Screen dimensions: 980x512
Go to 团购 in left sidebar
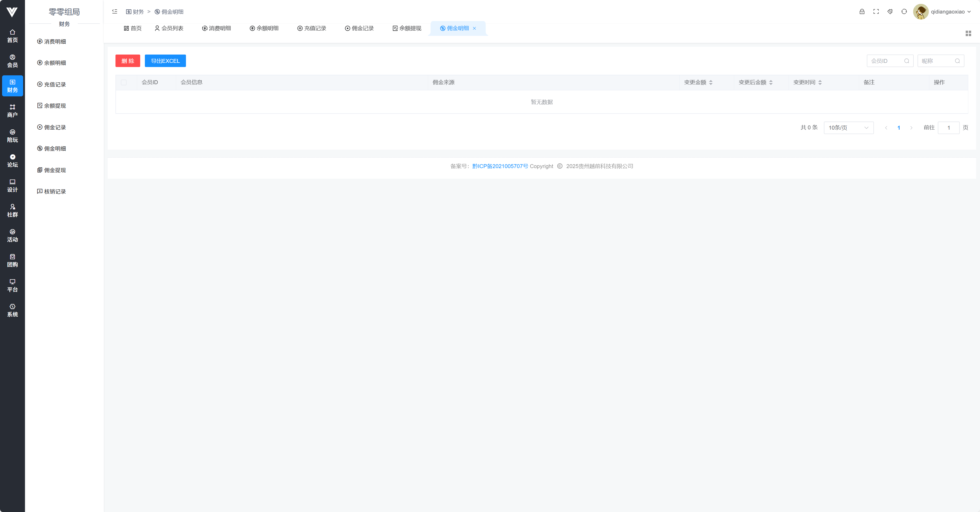pos(12,260)
